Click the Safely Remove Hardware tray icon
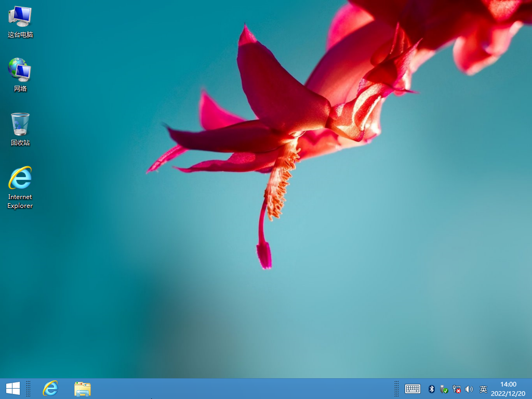Viewport: 532px width, 399px height. pyautogui.click(x=444, y=388)
